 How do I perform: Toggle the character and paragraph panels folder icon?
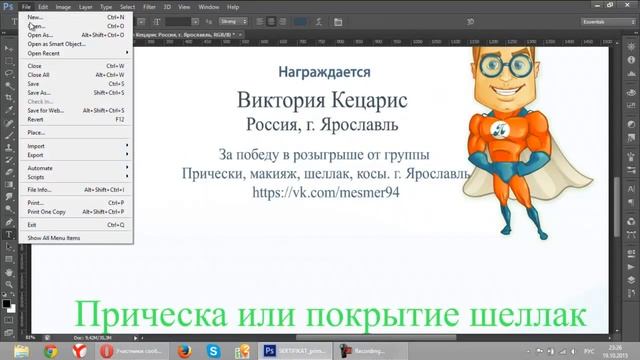point(338,22)
